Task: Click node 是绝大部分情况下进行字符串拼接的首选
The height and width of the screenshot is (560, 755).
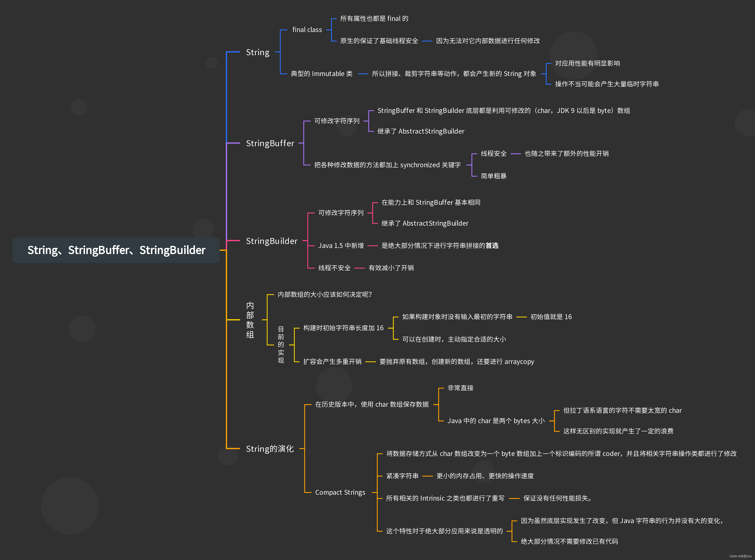Action: (x=440, y=245)
